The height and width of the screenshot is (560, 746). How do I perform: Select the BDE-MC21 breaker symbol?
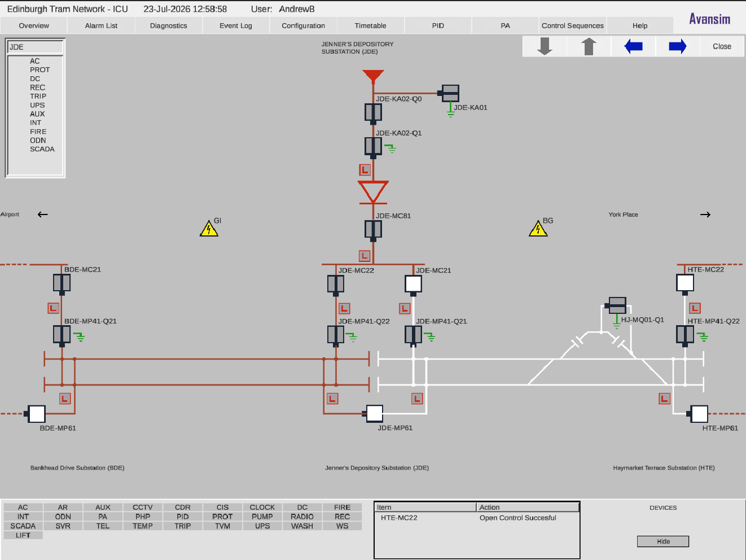(62, 283)
